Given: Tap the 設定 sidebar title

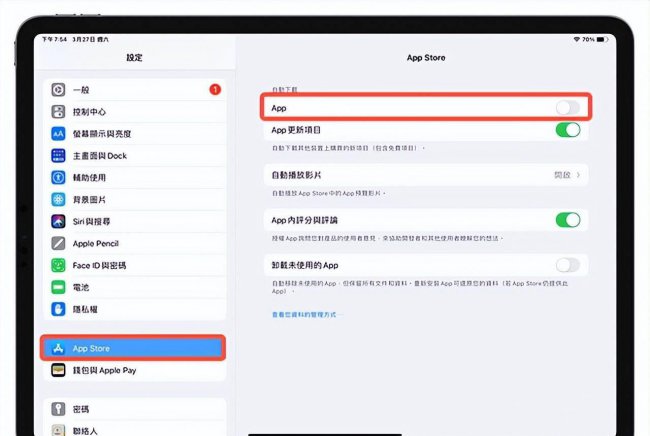Looking at the screenshot, I should pyautogui.click(x=134, y=58).
